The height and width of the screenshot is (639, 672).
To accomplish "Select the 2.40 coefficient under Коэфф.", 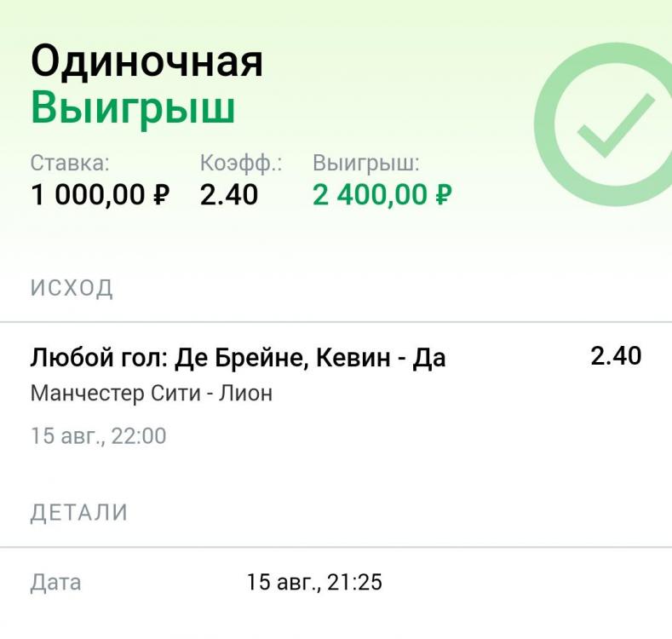I will 229,195.
